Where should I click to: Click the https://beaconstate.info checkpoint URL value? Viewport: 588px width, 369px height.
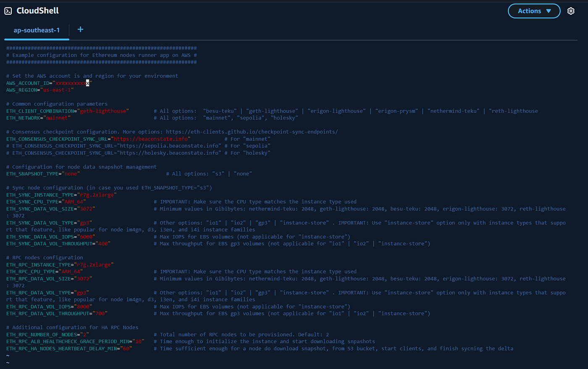(x=150, y=139)
